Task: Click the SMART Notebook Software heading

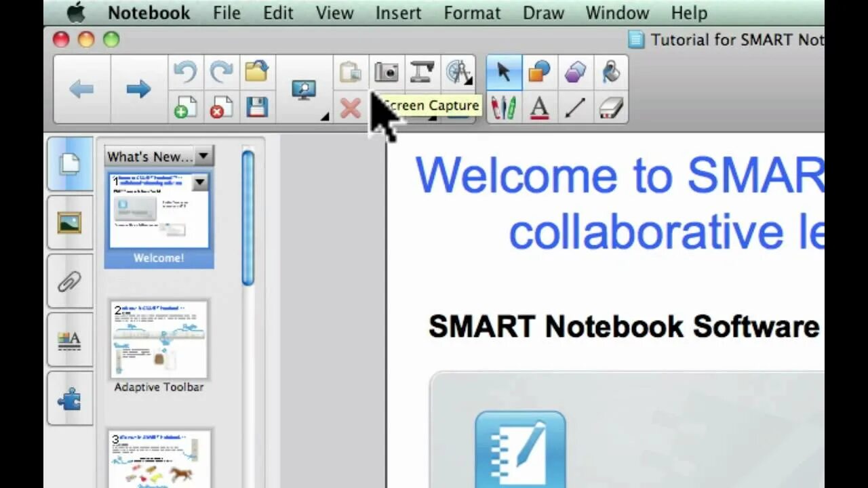Action: (x=624, y=327)
